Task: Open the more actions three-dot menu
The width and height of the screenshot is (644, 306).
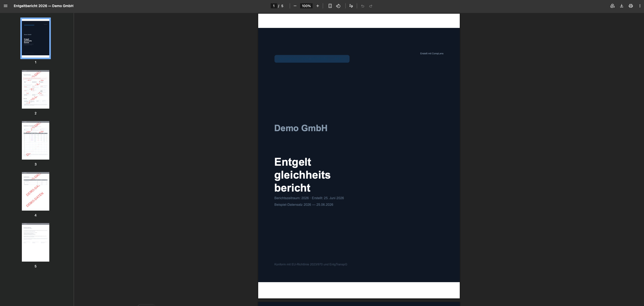Action: [640, 6]
